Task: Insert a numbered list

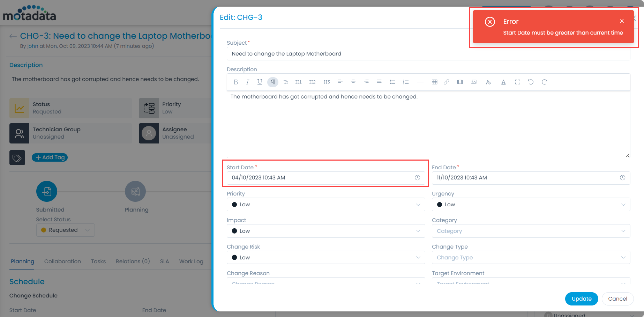Action: [x=406, y=82]
